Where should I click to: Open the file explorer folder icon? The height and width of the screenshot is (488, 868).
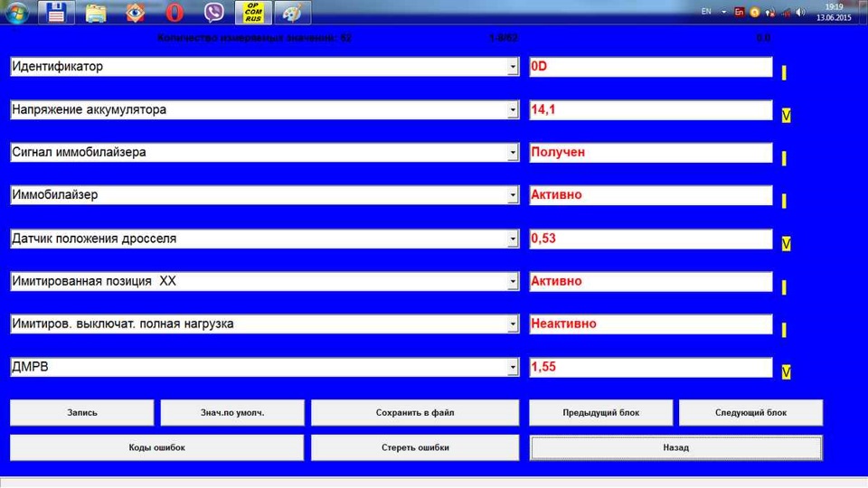point(96,12)
